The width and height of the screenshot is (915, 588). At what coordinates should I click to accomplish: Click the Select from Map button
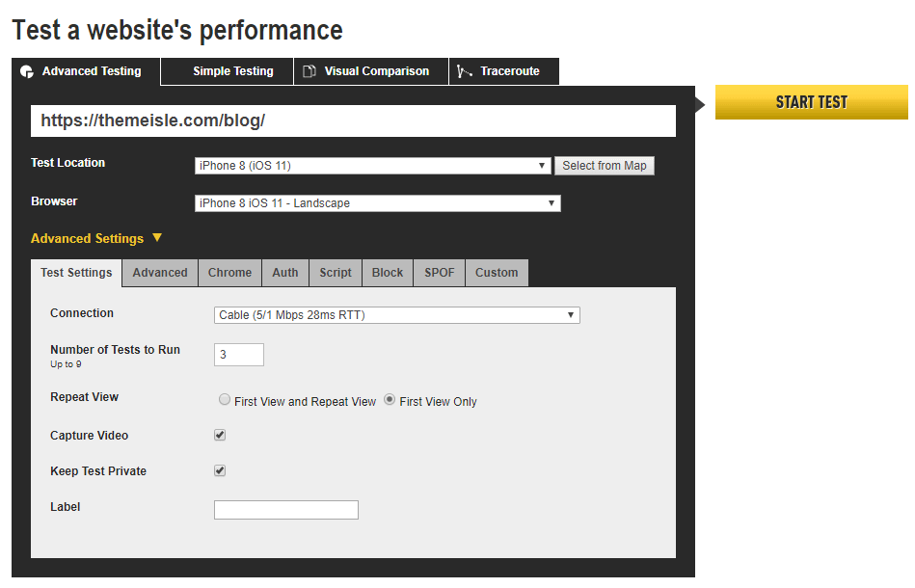point(604,166)
